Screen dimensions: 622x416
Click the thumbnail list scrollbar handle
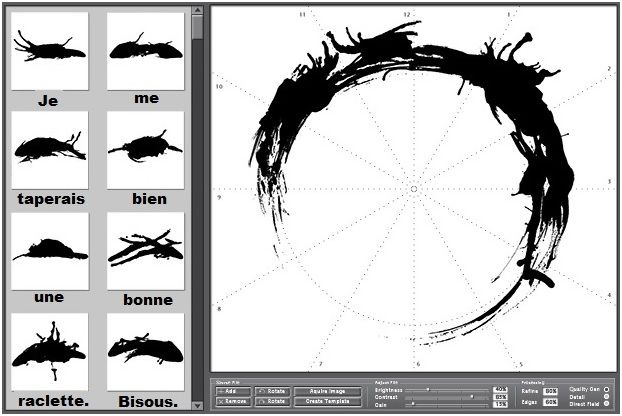[x=197, y=27]
